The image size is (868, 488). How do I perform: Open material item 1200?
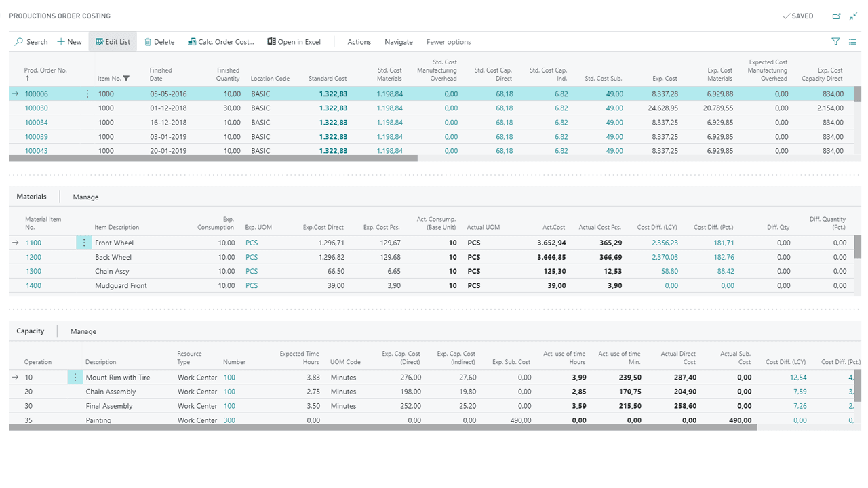pos(34,257)
